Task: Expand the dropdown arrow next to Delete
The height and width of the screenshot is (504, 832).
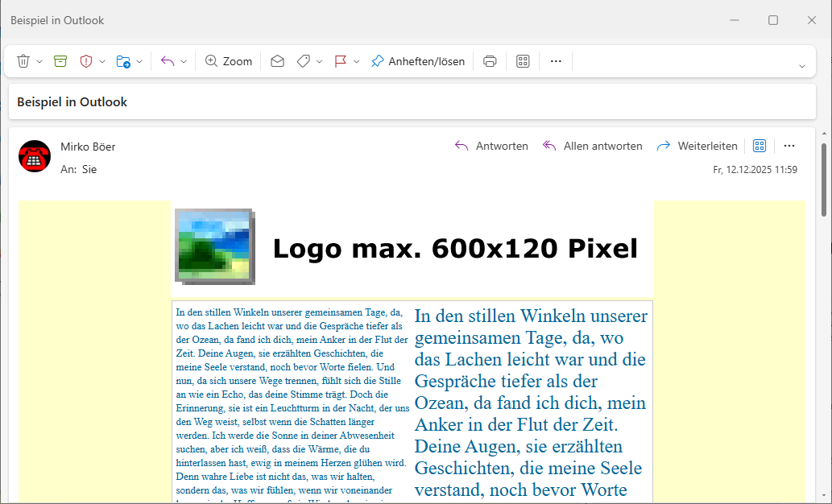Action: pos(39,61)
